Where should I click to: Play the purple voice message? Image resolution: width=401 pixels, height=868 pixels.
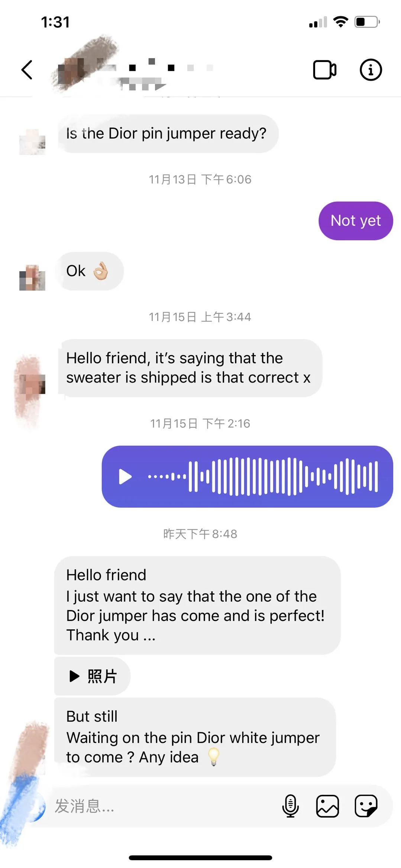click(x=125, y=477)
